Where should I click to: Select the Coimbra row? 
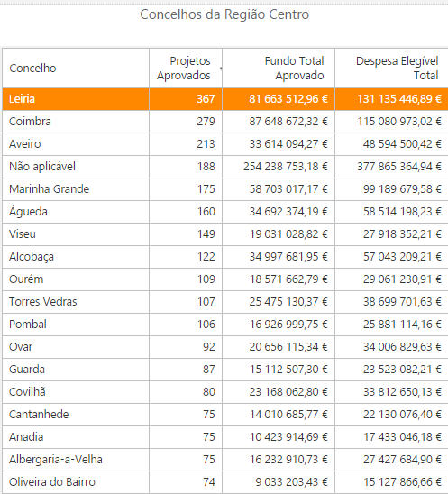(x=225, y=122)
